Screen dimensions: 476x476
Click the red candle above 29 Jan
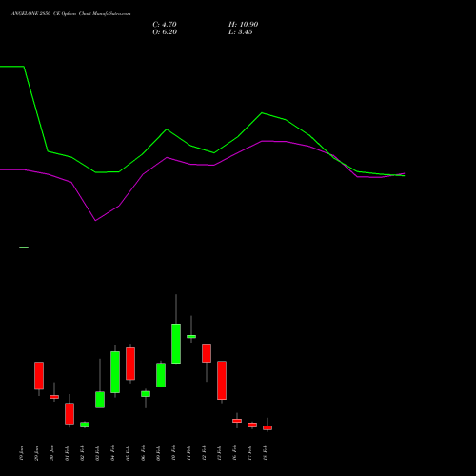point(39,376)
